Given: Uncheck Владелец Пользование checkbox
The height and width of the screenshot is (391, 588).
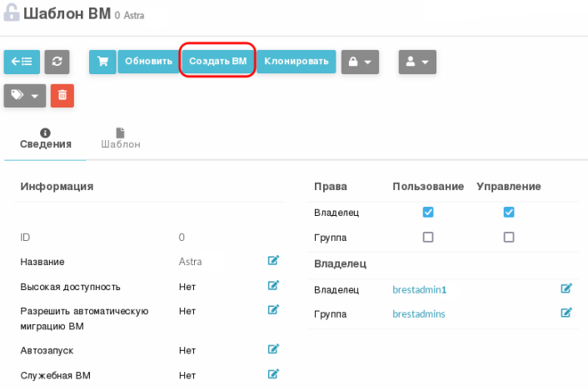Looking at the screenshot, I should point(428,213).
